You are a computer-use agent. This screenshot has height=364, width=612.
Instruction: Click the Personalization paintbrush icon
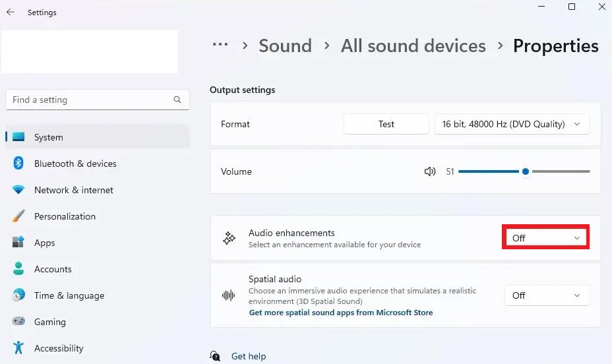[x=18, y=216]
